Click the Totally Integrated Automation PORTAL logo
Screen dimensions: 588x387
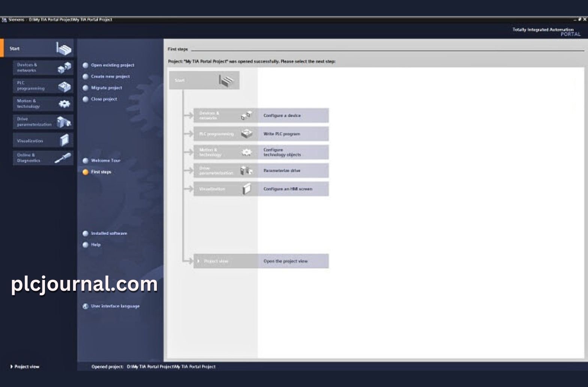[546, 31]
